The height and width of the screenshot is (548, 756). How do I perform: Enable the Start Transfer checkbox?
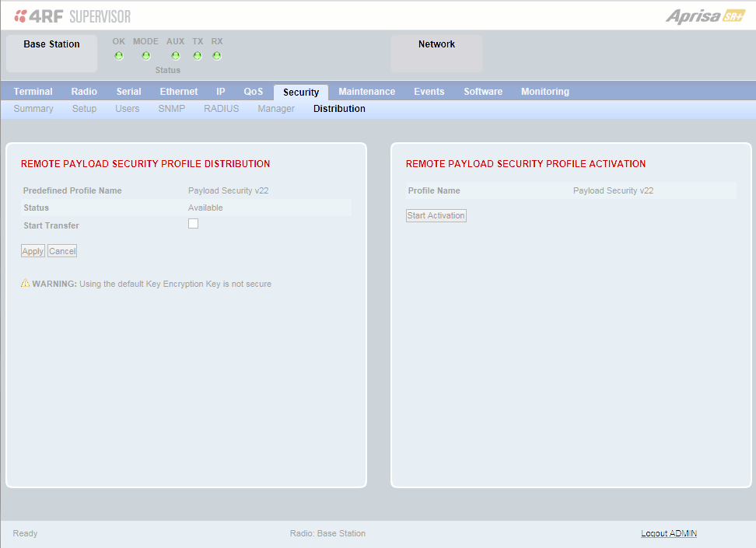[194, 224]
